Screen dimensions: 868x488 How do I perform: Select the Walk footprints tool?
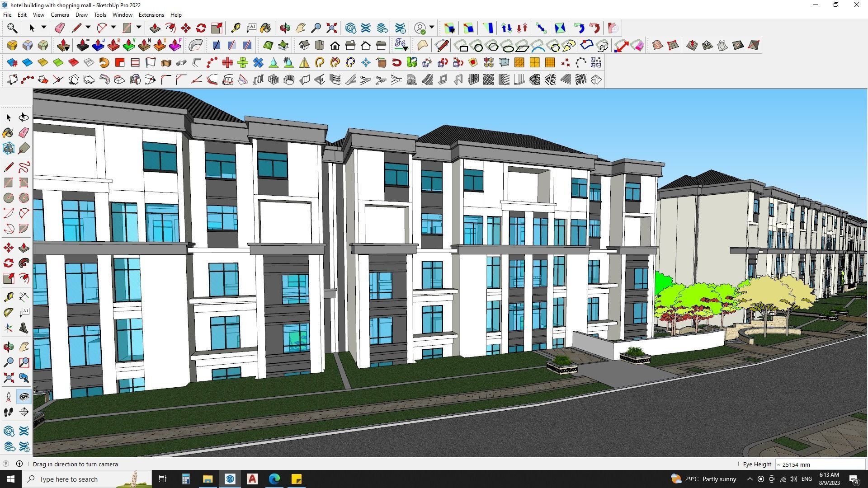coord(9,412)
